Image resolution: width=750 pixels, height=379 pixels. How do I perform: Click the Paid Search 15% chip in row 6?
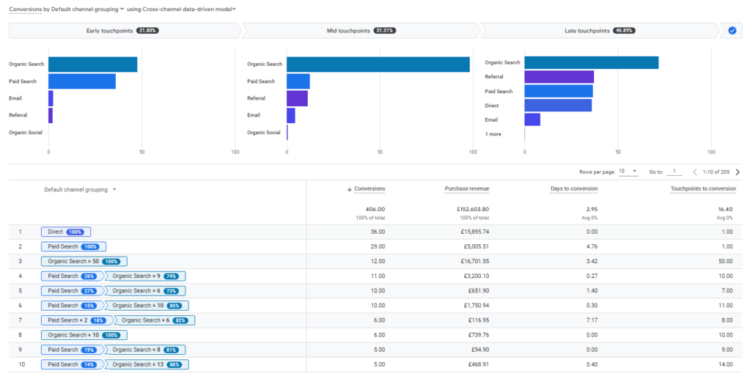point(72,306)
